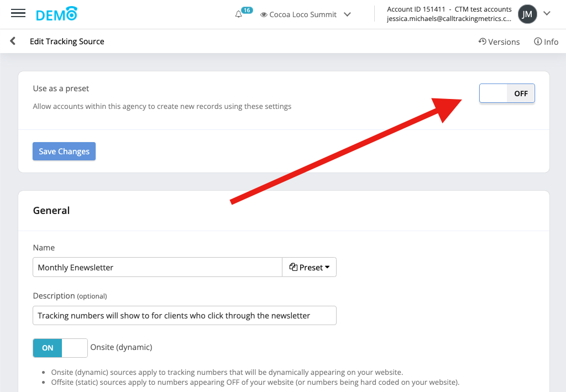
Task: Click the Name field with Monthly Enewsletter
Action: pyautogui.click(x=158, y=268)
